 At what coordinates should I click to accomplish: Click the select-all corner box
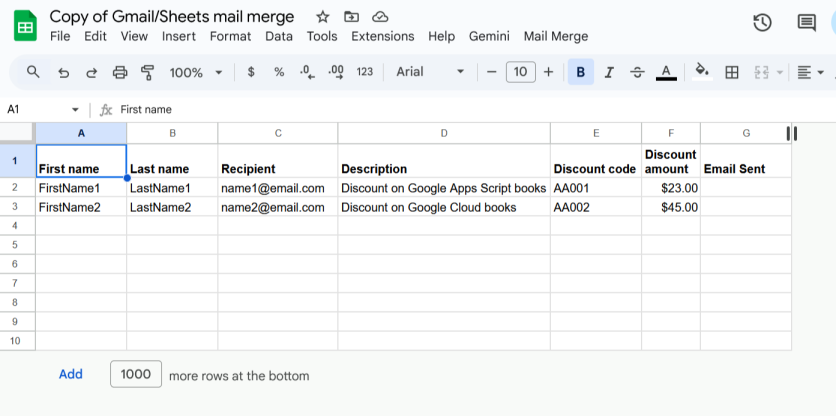[x=18, y=133]
